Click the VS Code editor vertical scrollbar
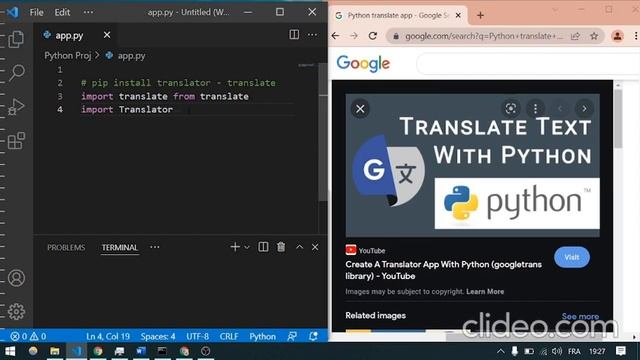640x360 pixels. [323, 131]
